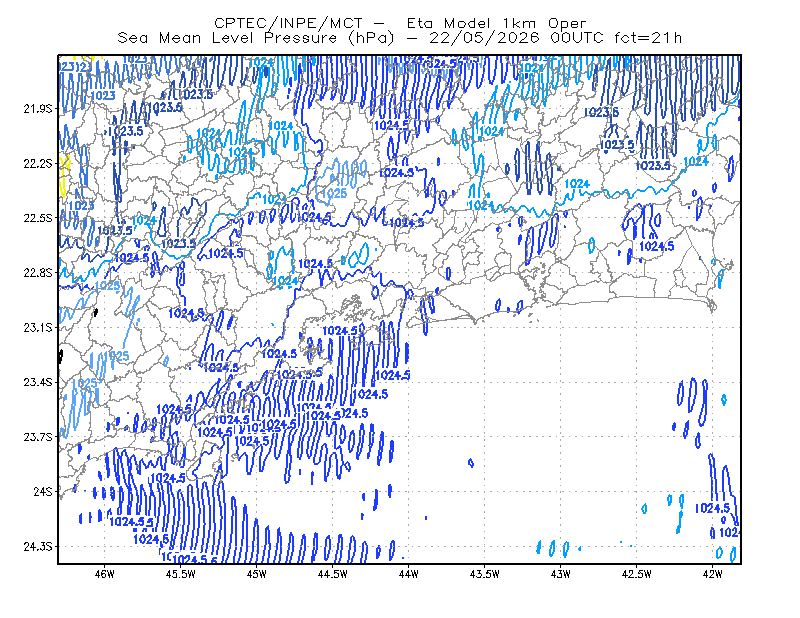Click the 23.7S latitude axis label
This screenshot has height=618, width=800.
(38, 437)
